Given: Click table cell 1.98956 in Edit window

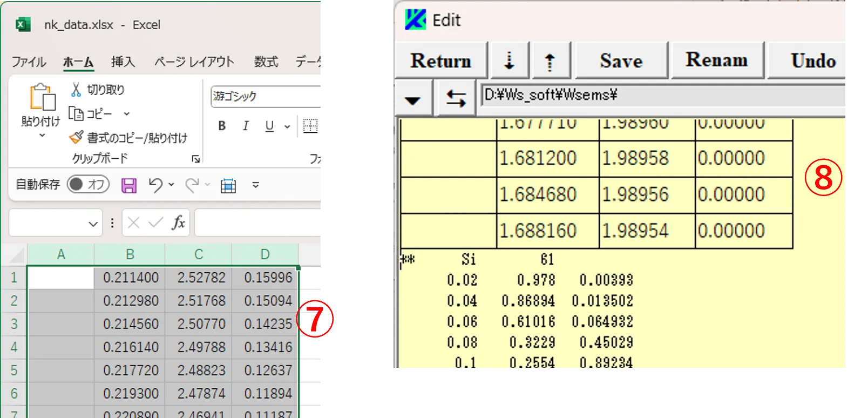Looking at the screenshot, I should (647, 195).
